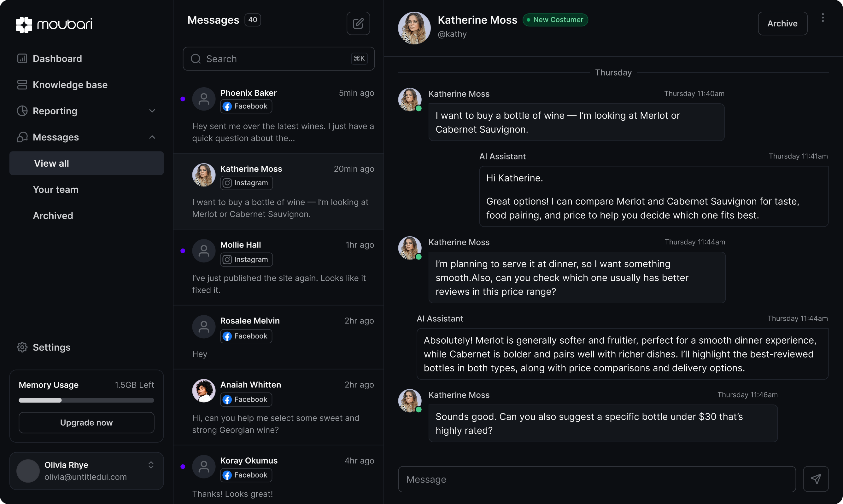Viewport: 843px width, 504px height.
Task: Go to Your team messages
Action: [56, 190]
